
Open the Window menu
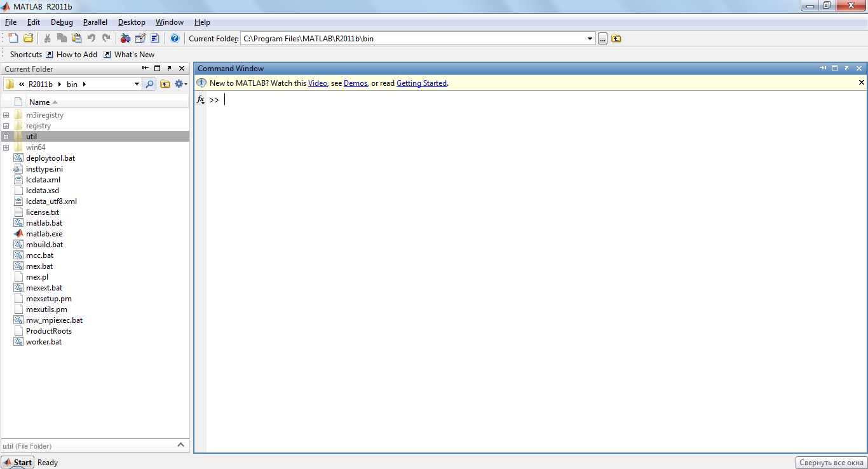(170, 22)
